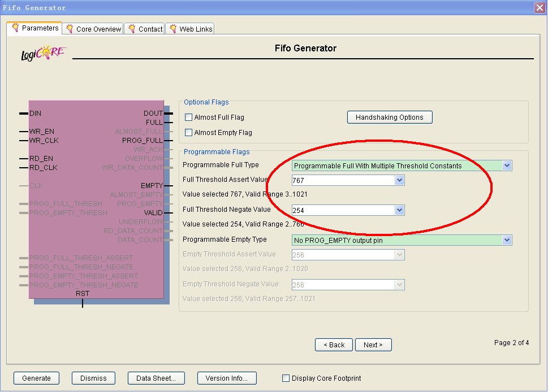548x392 pixels.
Task: Open the Version Info button
Action: (x=227, y=378)
